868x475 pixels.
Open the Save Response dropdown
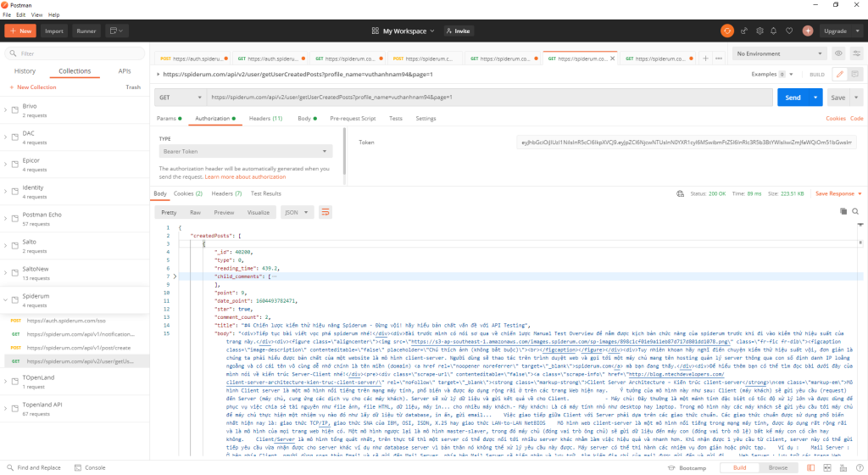click(x=838, y=193)
